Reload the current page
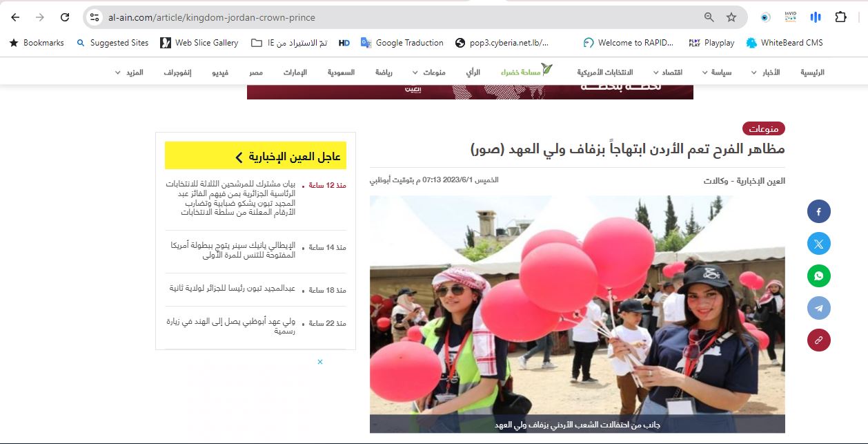Image resolution: width=868 pixels, height=444 pixels. (x=65, y=17)
